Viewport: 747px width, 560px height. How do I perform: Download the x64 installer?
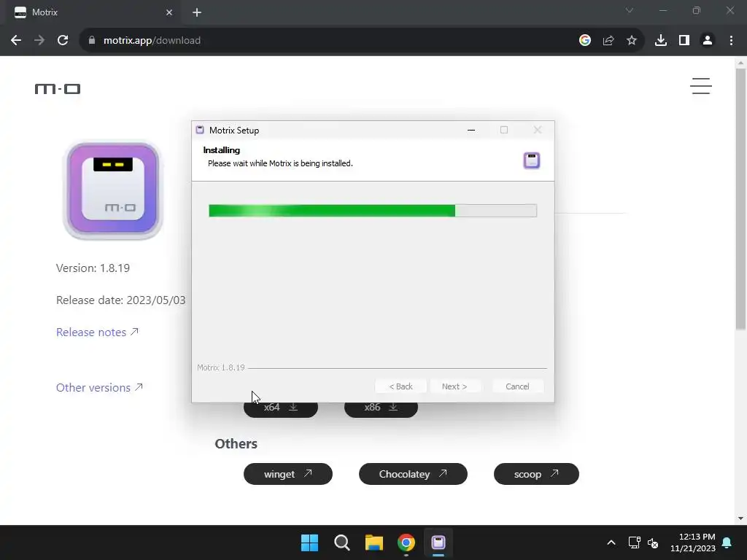click(281, 410)
